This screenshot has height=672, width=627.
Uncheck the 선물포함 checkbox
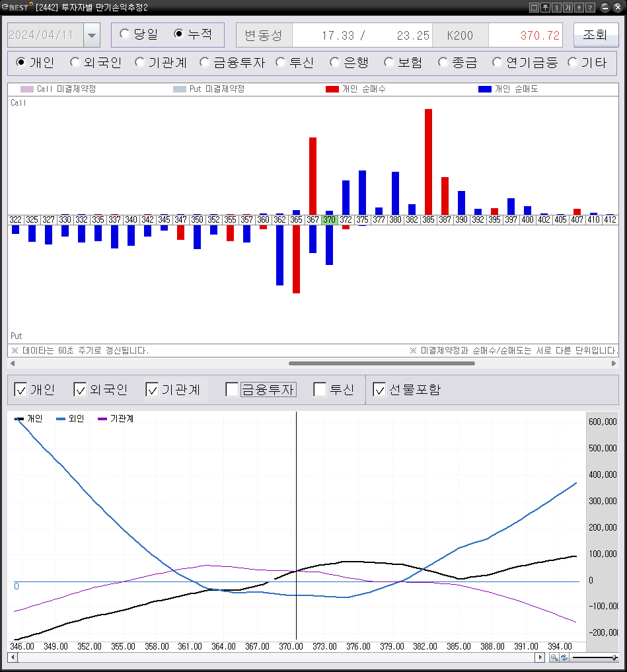pos(379,390)
